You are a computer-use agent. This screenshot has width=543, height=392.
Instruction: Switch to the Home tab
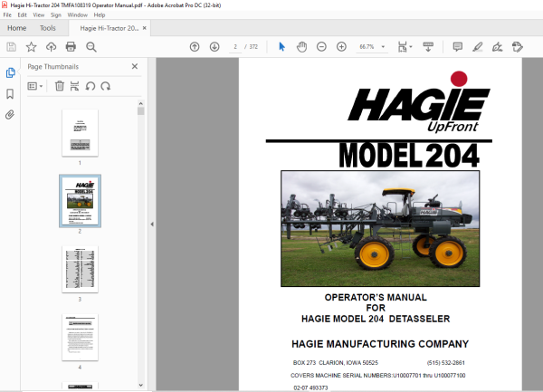(16, 28)
